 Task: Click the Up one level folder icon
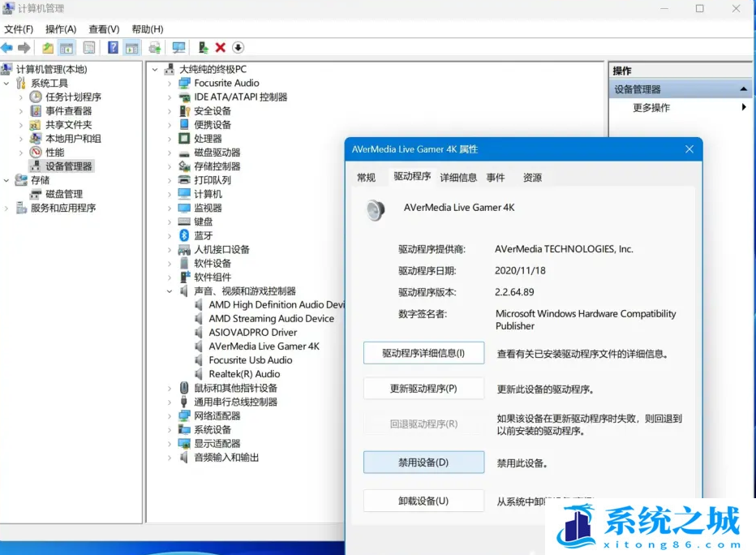48,48
